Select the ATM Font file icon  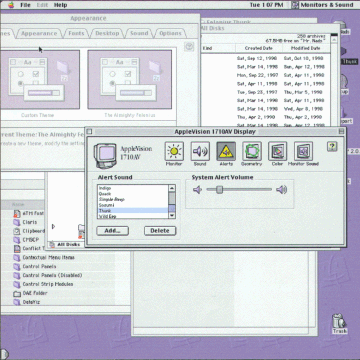coord(17,213)
